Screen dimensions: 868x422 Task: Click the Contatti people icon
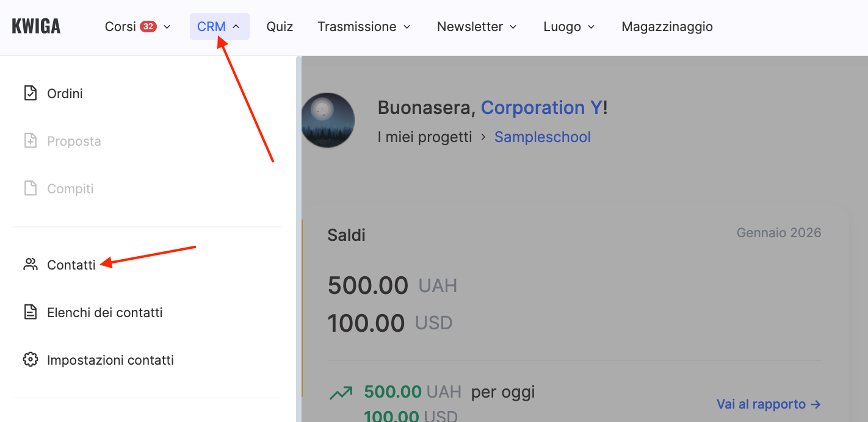[30, 265]
